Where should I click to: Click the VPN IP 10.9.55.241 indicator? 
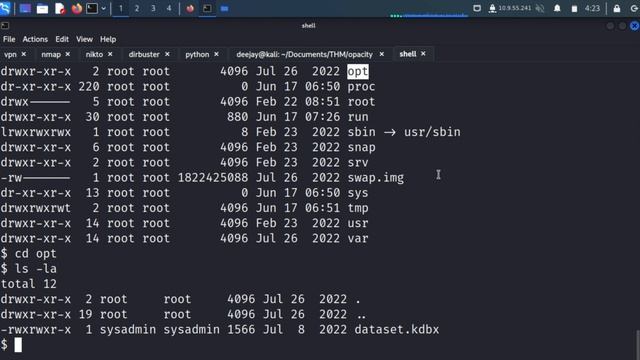[510, 9]
